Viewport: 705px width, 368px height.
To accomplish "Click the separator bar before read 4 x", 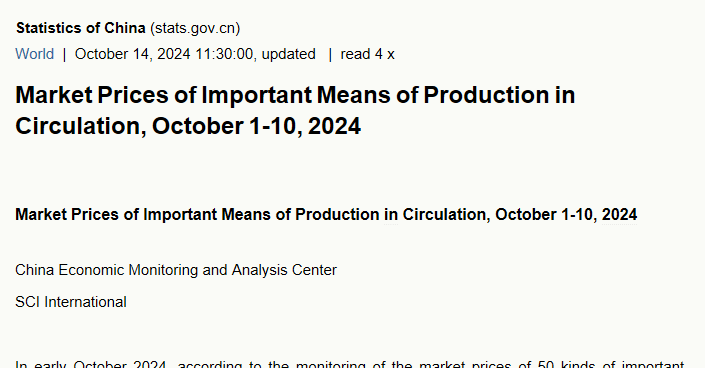I will [x=330, y=54].
